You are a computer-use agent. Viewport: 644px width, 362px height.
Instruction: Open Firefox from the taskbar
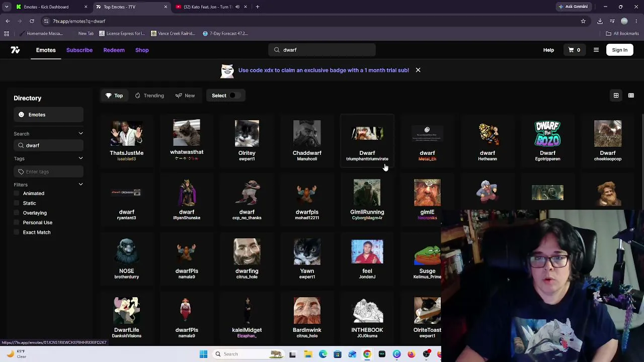tap(411, 354)
